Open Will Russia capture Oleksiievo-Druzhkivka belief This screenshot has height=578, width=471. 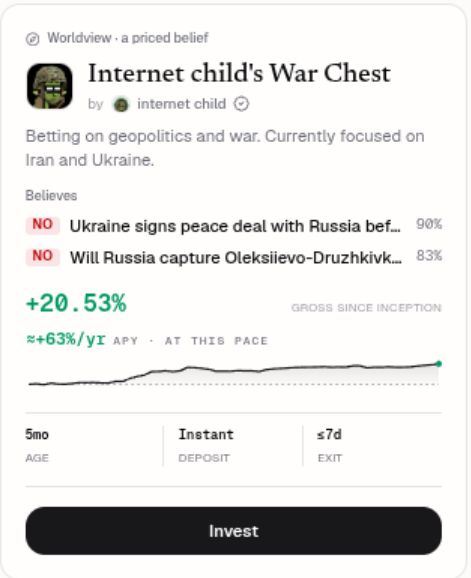coord(236,258)
